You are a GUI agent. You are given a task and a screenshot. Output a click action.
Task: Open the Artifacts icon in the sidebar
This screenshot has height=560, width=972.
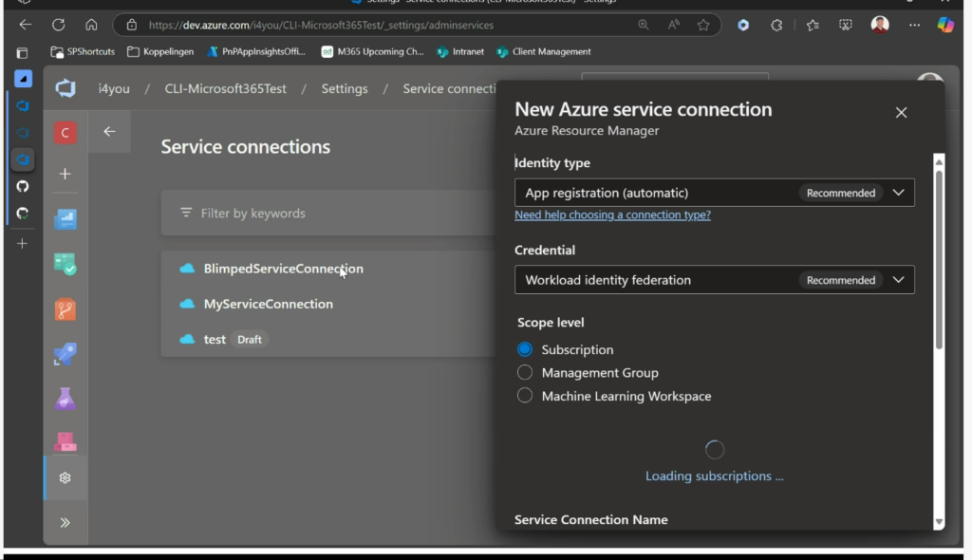65,441
